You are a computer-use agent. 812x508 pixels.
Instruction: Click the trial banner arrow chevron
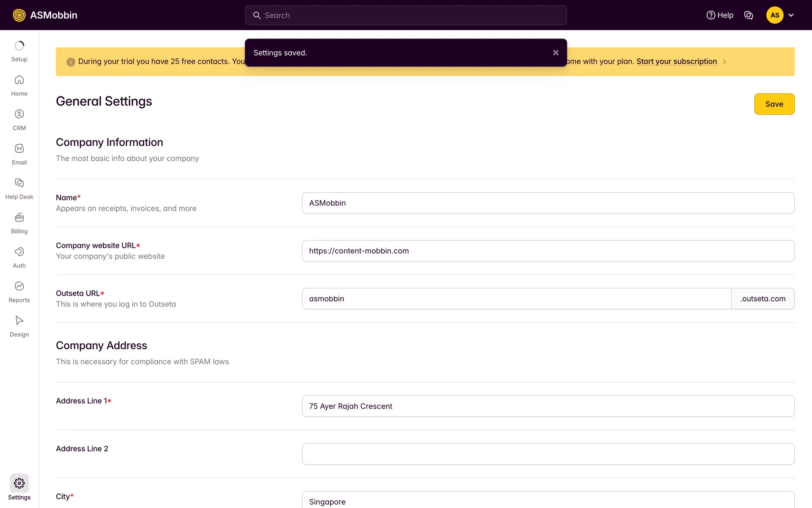click(724, 62)
